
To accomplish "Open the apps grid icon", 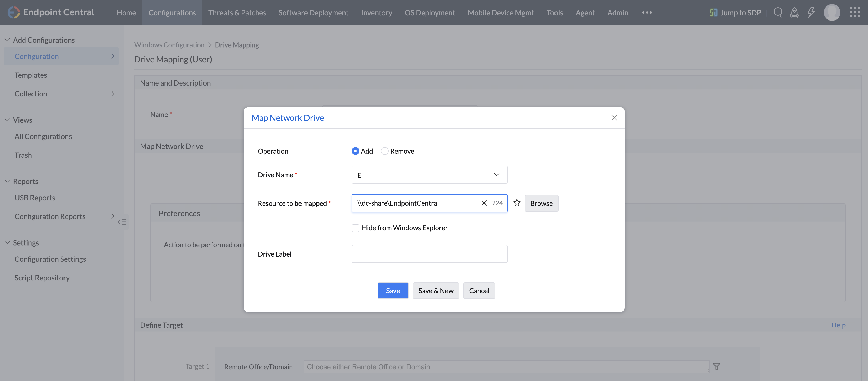I will click(x=854, y=12).
